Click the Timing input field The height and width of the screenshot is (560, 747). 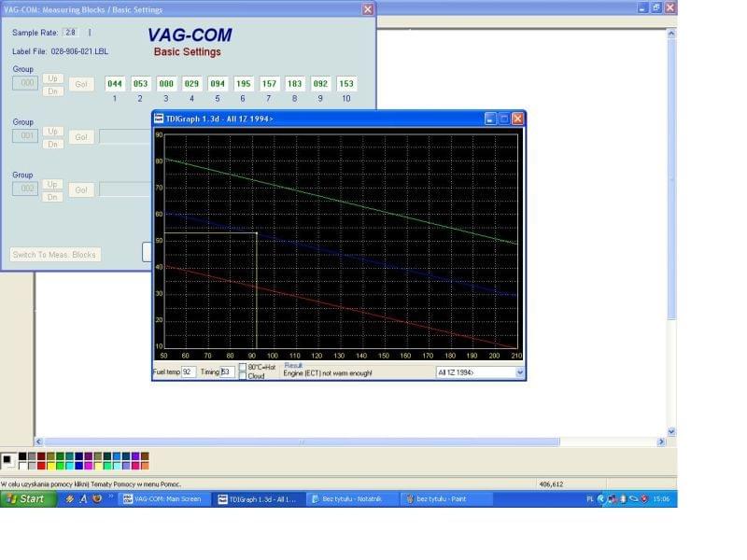pos(228,372)
